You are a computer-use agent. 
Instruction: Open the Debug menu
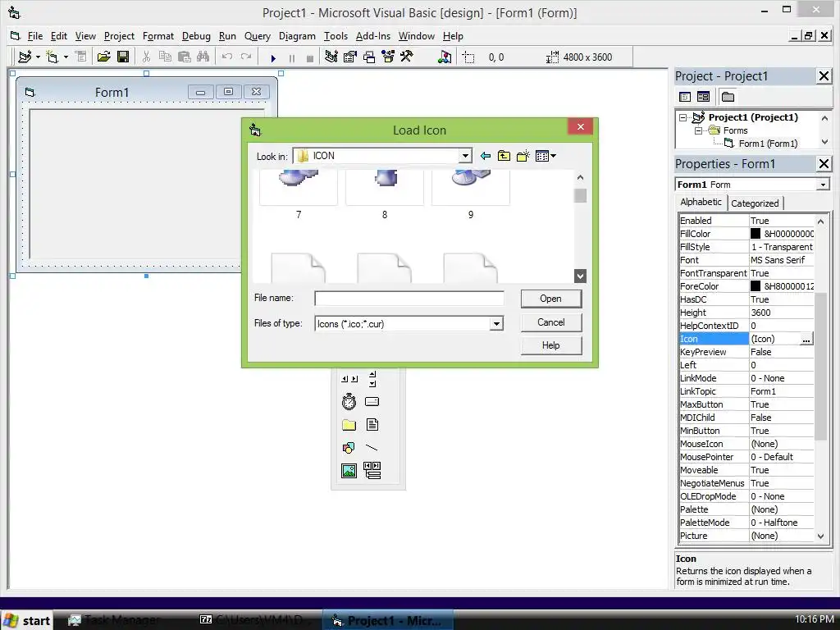(x=196, y=36)
